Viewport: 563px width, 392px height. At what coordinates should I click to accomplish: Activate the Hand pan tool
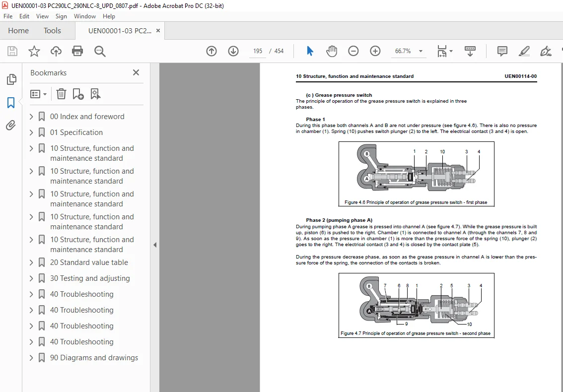coord(332,51)
